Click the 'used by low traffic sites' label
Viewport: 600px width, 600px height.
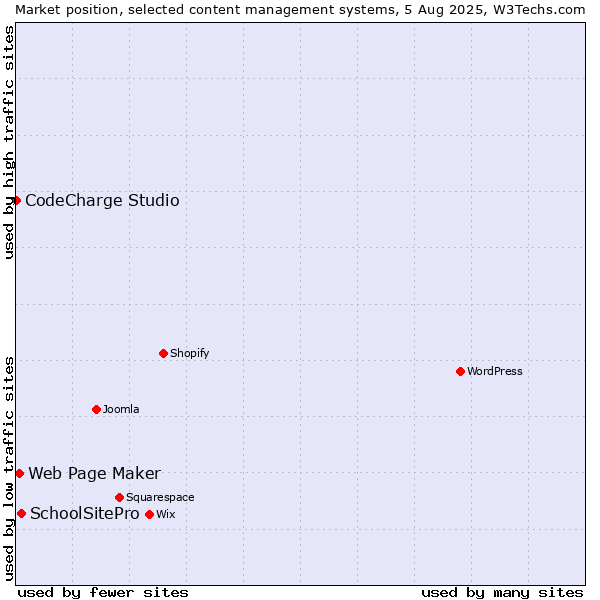8,469
